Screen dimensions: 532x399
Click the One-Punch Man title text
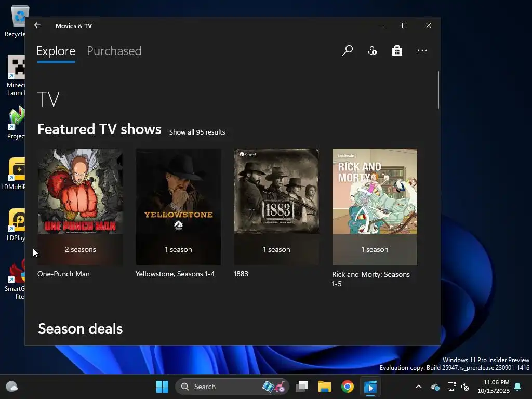tap(63, 274)
